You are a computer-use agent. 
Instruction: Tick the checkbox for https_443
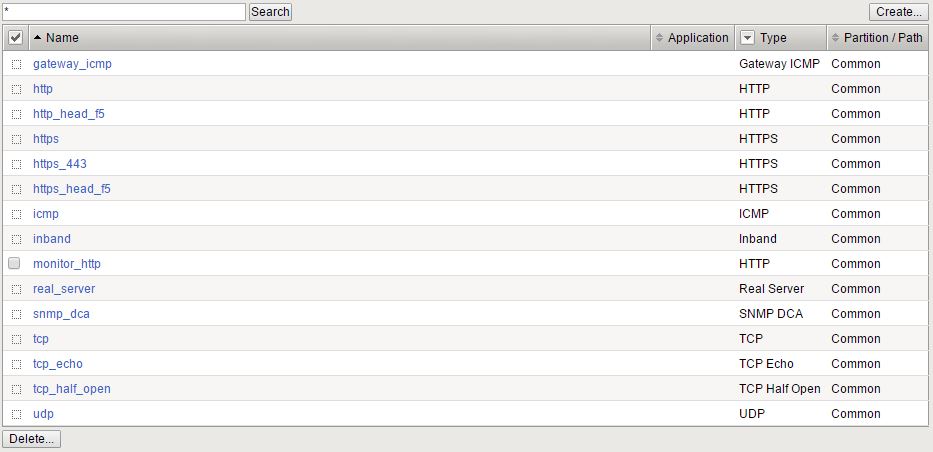[x=16, y=164]
